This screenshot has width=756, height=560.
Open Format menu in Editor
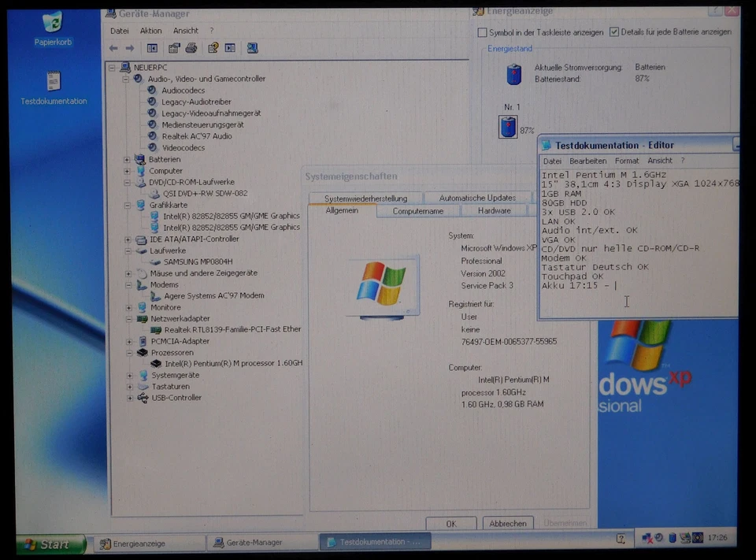coord(627,161)
